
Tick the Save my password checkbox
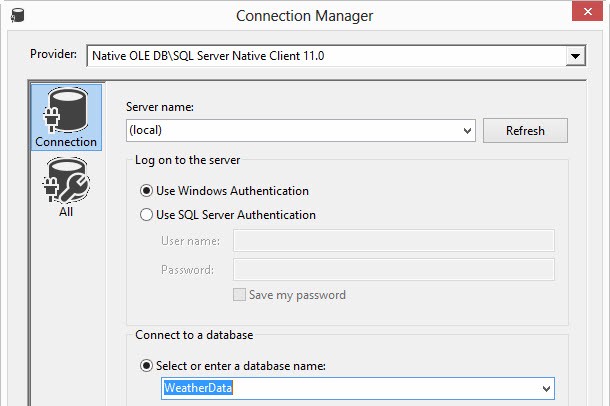click(x=239, y=295)
